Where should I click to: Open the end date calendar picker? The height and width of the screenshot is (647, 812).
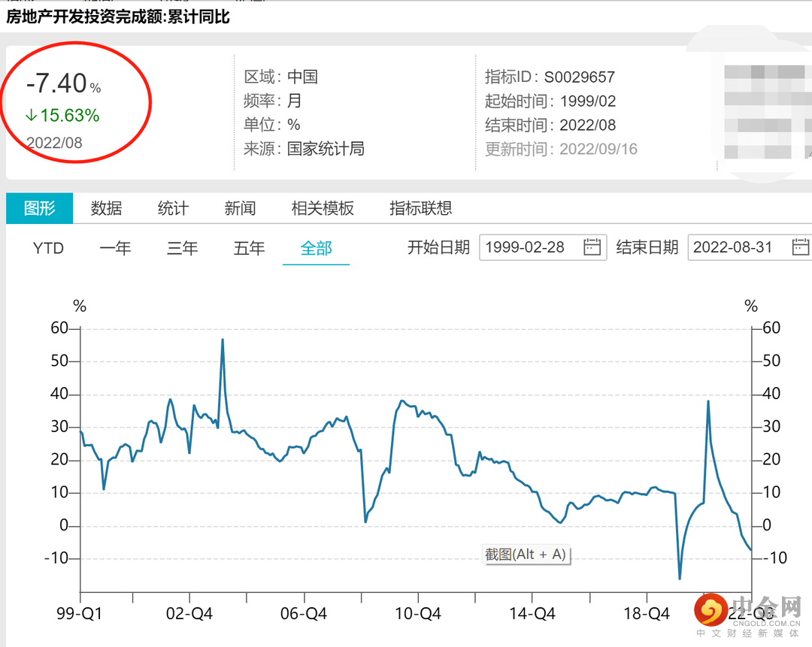(x=801, y=247)
